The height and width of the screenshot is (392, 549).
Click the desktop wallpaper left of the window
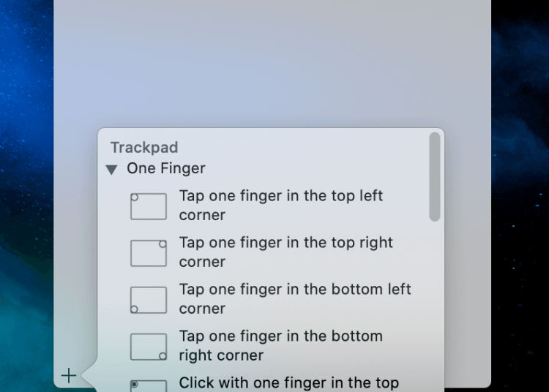(x=26, y=197)
